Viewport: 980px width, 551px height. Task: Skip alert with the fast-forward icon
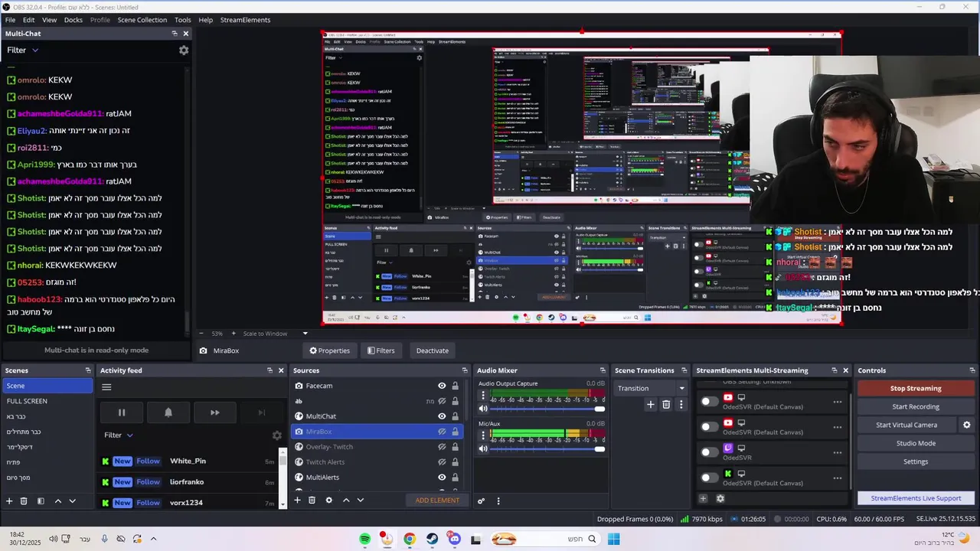coord(215,412)
